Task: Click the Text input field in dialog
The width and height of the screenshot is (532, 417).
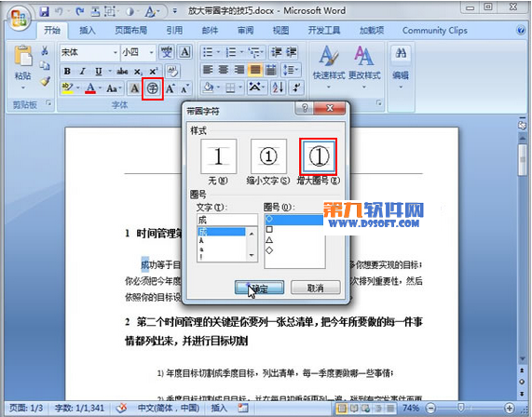Action: pos(227,220)
